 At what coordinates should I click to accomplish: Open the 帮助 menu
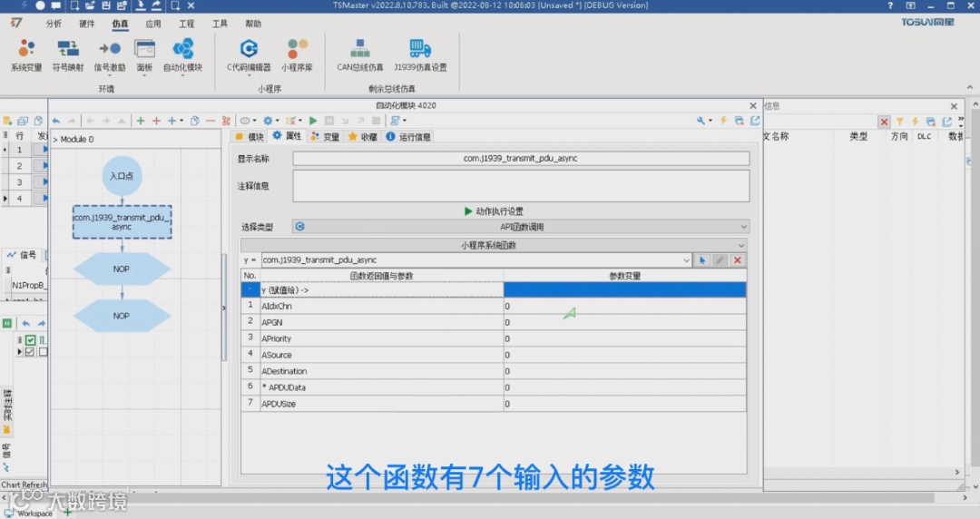(x=253, y=24)
